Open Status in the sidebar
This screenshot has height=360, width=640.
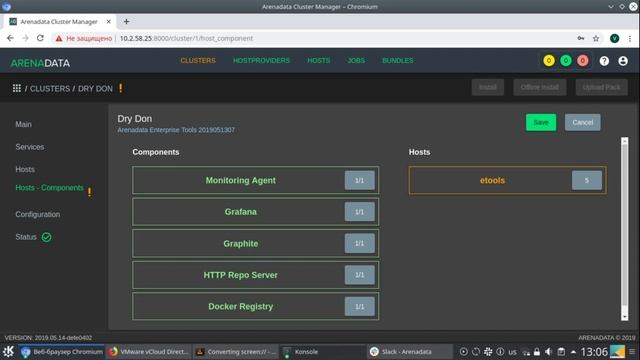26,237
